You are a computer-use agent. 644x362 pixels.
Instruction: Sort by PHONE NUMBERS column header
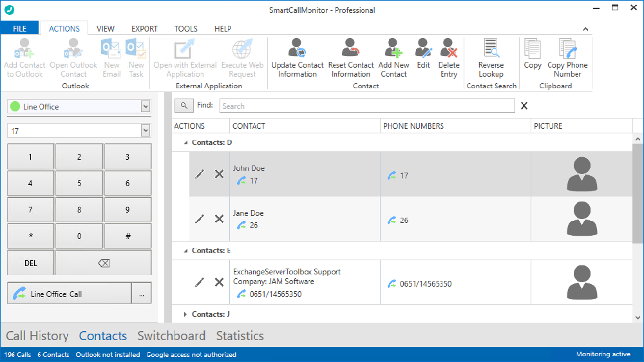[455, 126]
